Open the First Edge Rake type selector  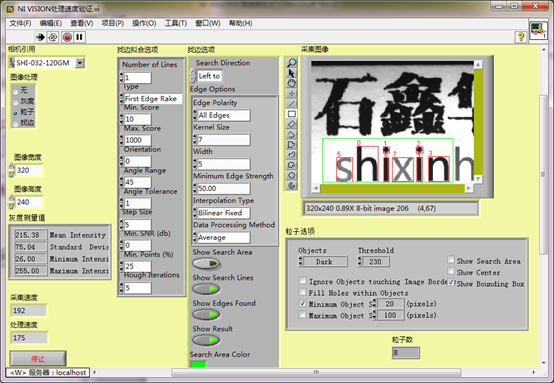(152, 99)
